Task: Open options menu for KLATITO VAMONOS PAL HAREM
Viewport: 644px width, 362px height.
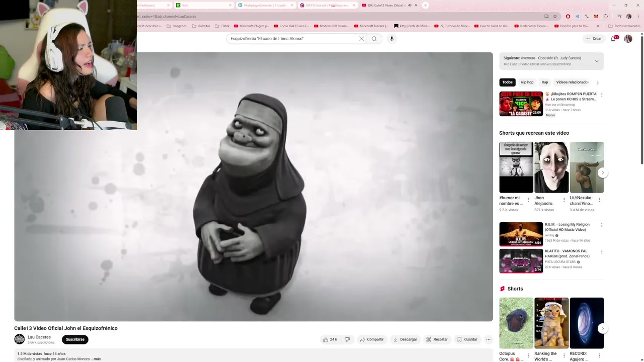Action: pyautogui.click(x=602, y=251)
